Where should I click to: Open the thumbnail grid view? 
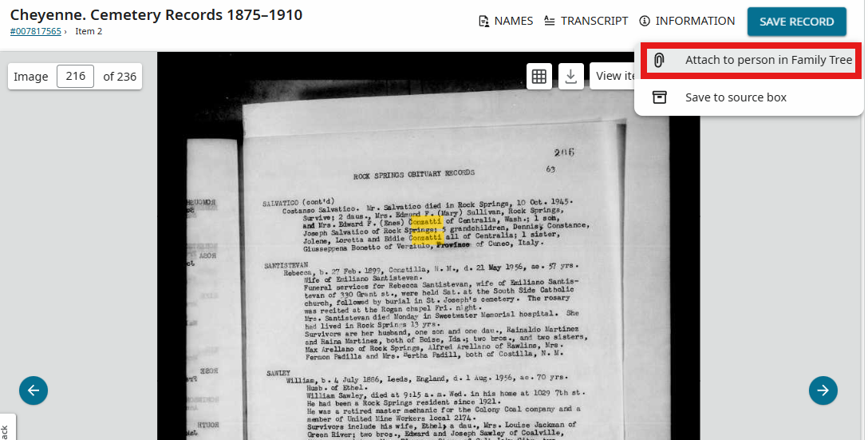pyautogui.click(x=539, y=76)
